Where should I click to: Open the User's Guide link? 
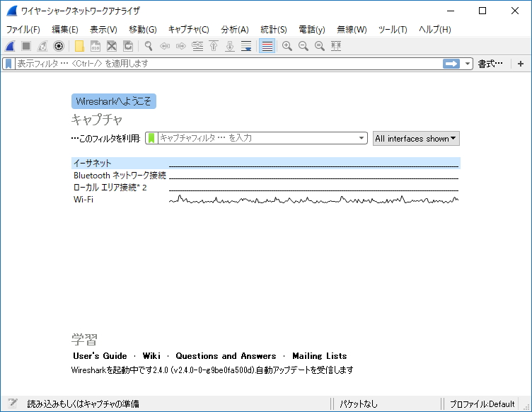(100, 355)
